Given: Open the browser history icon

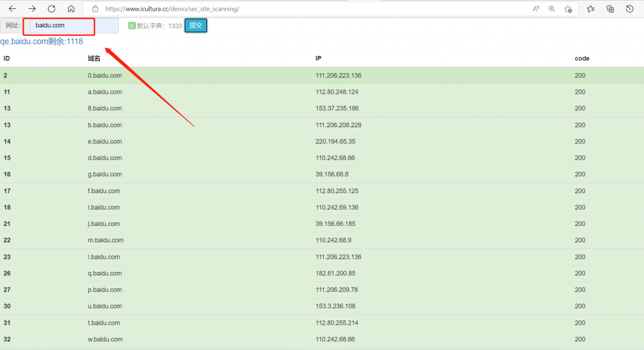Looking at the screenshot, I should click(630, 9).
